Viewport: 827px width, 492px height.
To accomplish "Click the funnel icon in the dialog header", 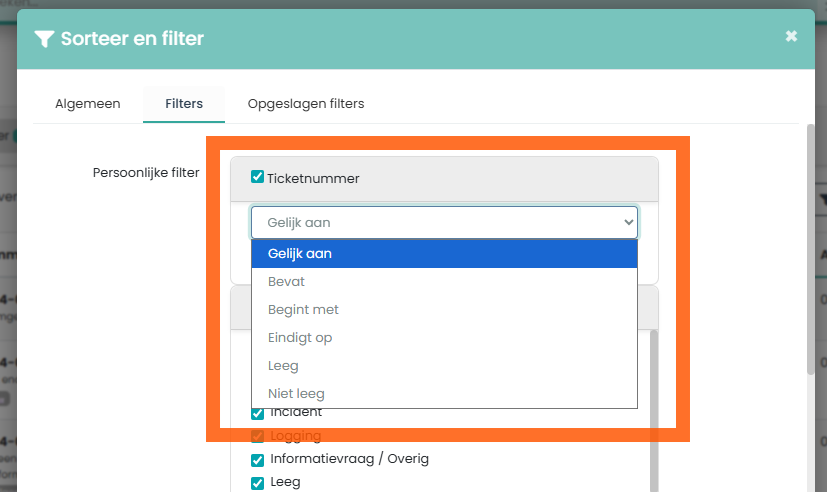I will (44, 39).
